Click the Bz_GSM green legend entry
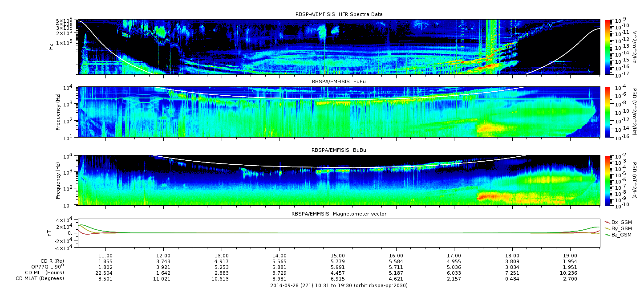This screenshot has height=293, width=644. pos(621,235)
